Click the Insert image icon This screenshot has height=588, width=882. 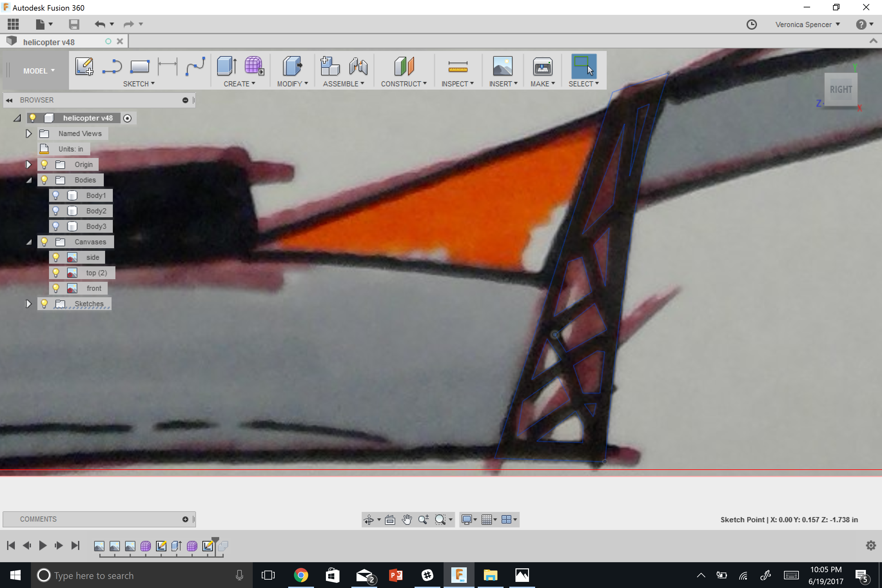click(503, 66)
